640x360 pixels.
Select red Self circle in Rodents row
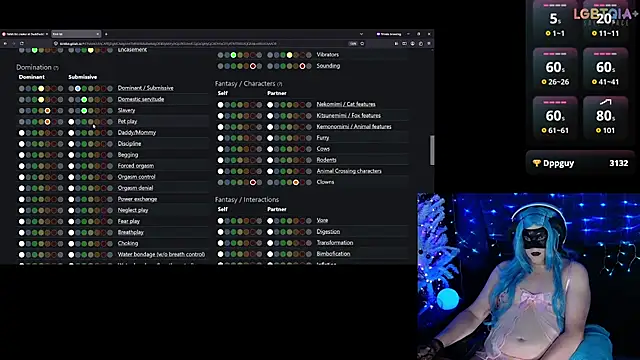point(253,160)
